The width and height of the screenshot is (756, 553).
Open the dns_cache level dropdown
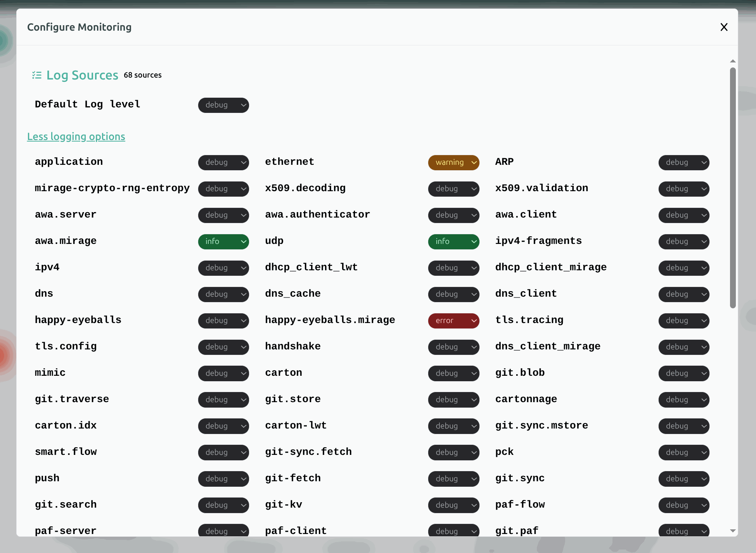pyautogui.click(x=453, y=294)
